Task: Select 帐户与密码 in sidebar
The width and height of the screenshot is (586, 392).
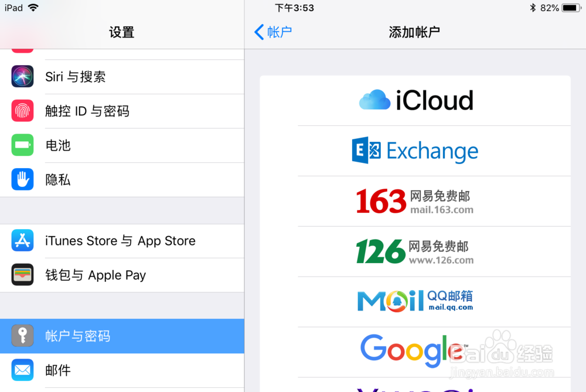Action: pos(122,336)
